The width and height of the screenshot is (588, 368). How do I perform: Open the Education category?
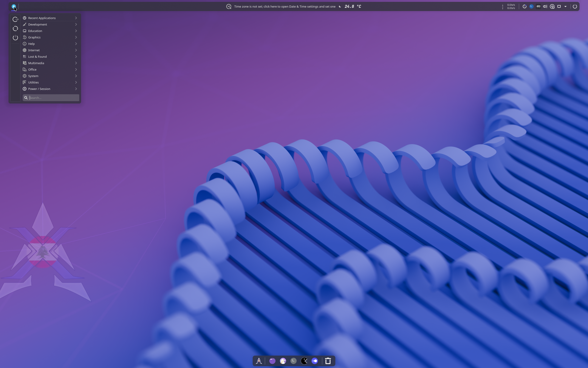(51, 31)
